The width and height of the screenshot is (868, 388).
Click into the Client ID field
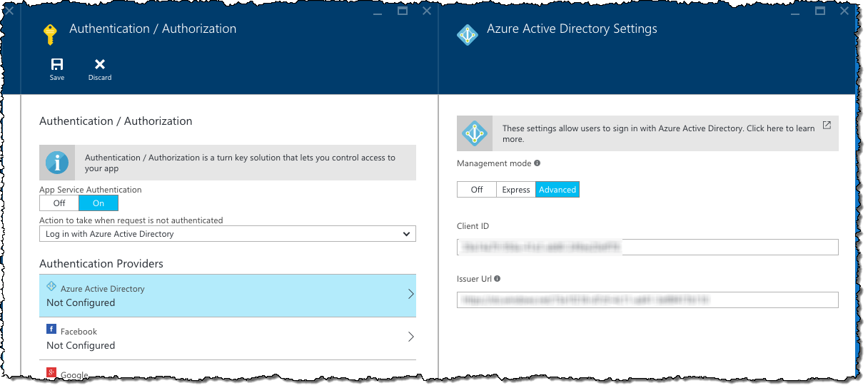tap(647, 247)
